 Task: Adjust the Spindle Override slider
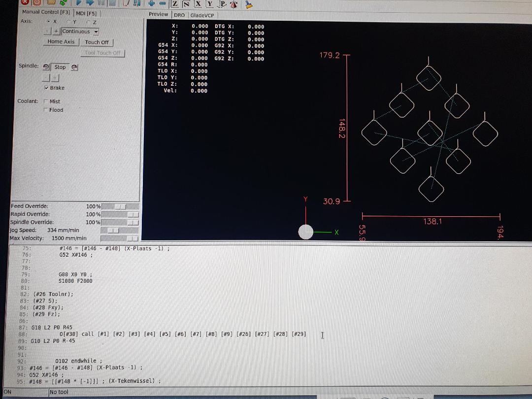pos(120,222)
